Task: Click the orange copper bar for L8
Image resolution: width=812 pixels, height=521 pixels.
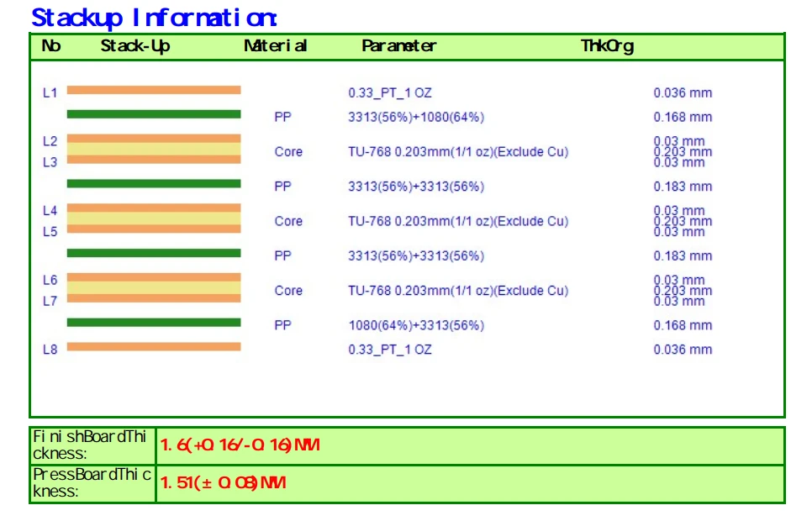Action: (x=154, y=346)
